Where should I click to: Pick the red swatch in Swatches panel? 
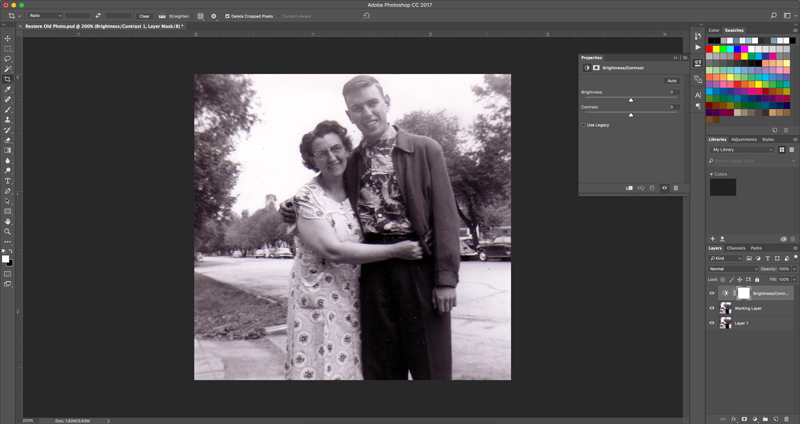coord(709,49)
